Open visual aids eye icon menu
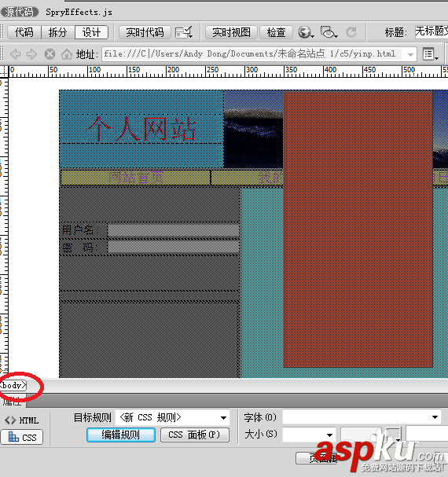The image size is (448, 477). [x=329, y=32]
